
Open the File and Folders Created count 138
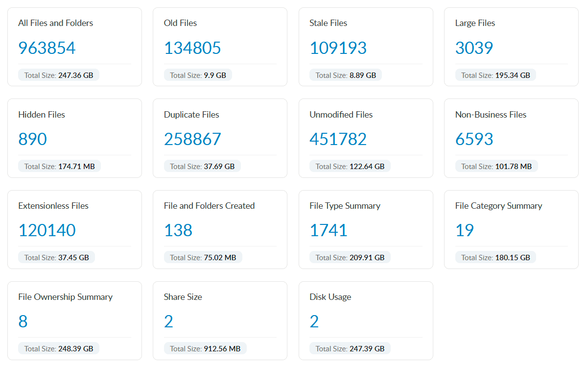coord(178,230)
